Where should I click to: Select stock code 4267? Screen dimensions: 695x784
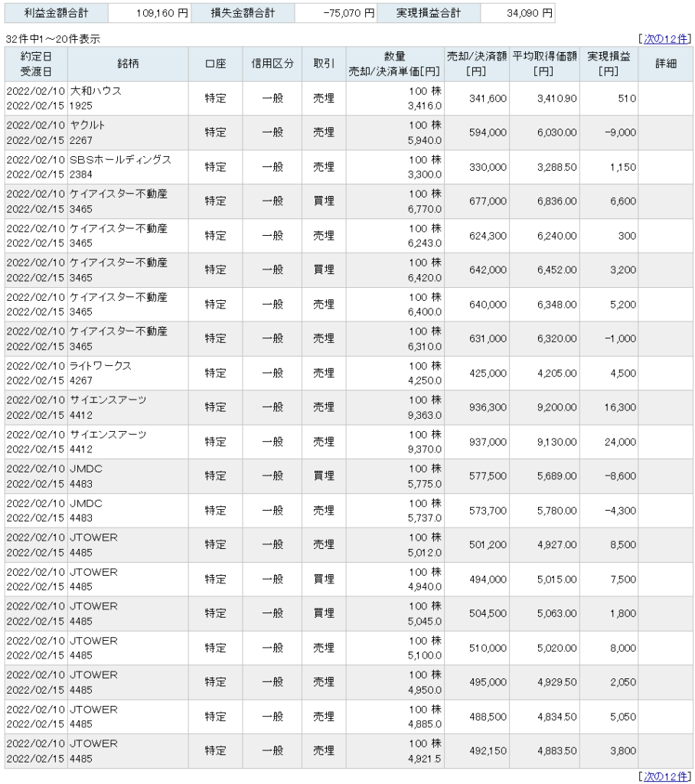(x=81, y=381)
